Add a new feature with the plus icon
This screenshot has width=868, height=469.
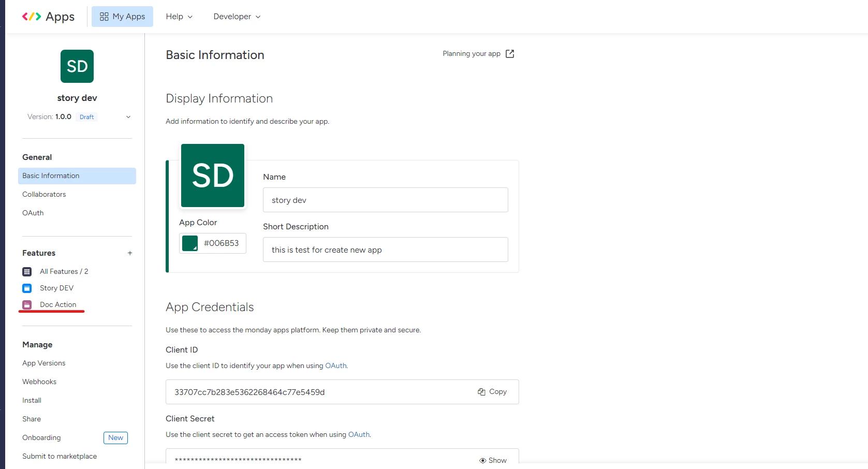(x=130, y=253)
